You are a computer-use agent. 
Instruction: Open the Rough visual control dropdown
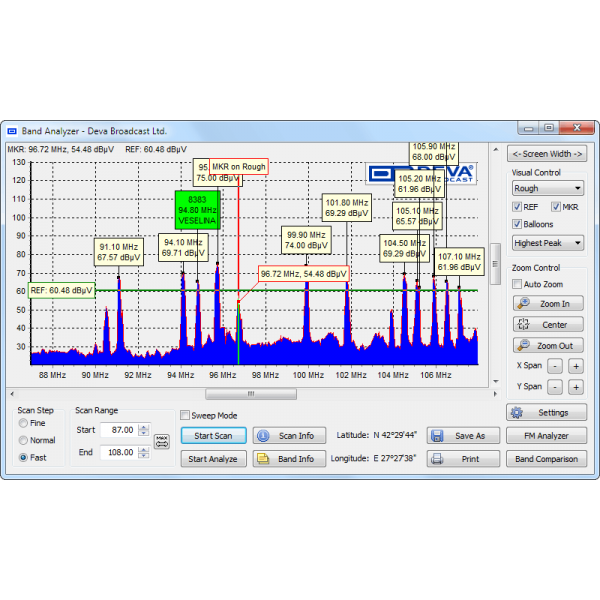coord(548,188)
